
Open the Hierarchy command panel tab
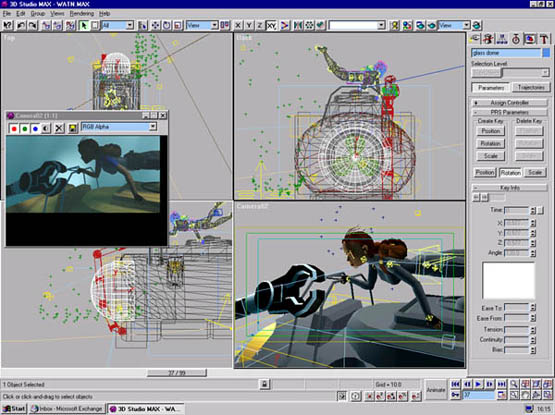[x=502, y=39]
